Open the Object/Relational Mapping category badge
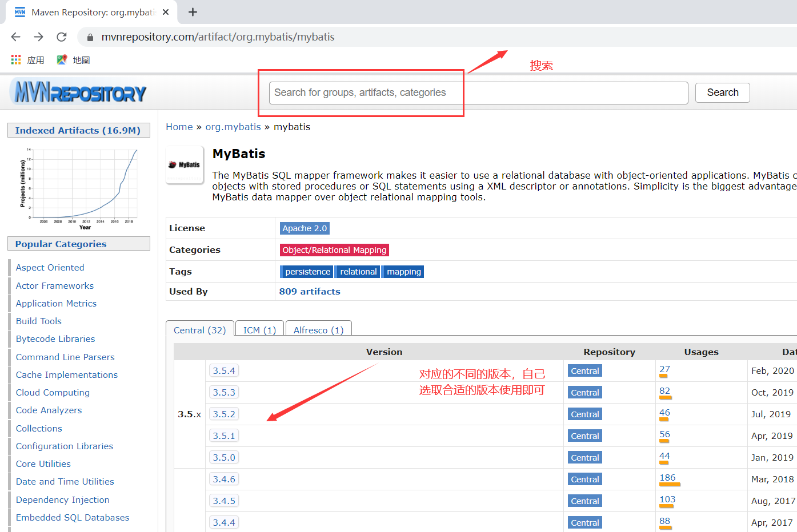Image resolution: width=797 pixels, height=532 pixels. (x=334, y=250)
